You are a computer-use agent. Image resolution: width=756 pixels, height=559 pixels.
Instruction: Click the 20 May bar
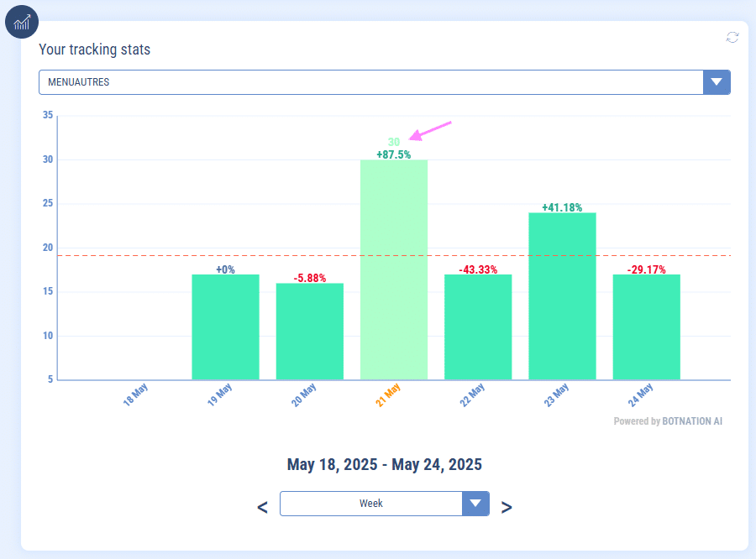point(309,332)
